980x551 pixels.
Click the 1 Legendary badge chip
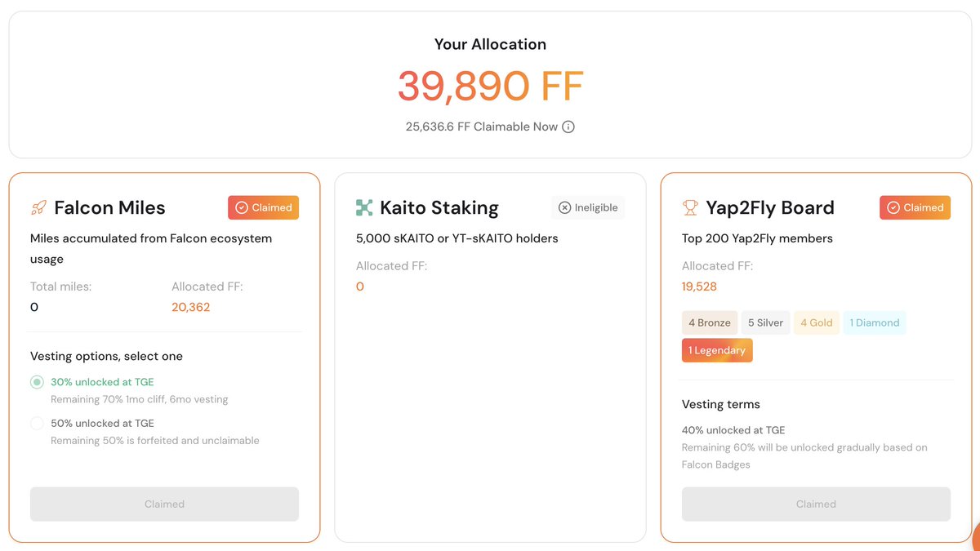717,350
